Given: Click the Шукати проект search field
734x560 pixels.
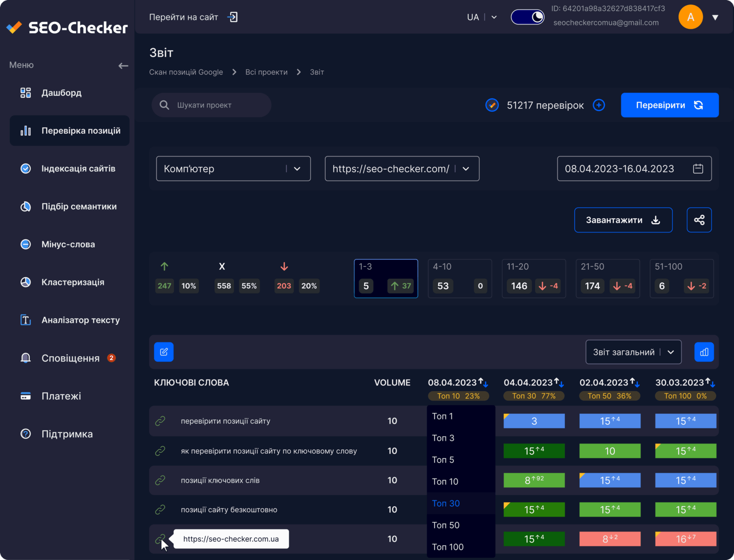Looking at the screenshot, I should (x=211, y=105).
